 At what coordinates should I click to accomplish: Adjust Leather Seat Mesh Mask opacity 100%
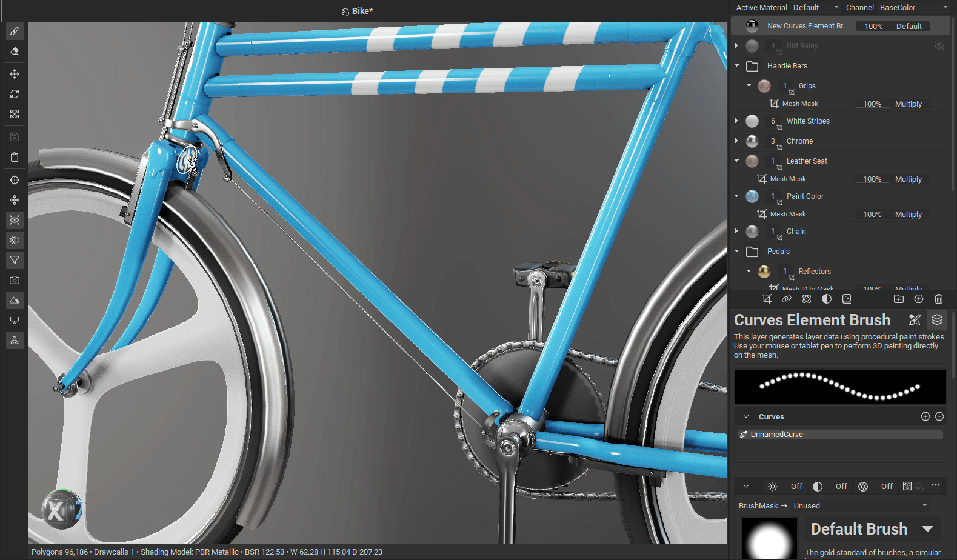coord(872,179)
